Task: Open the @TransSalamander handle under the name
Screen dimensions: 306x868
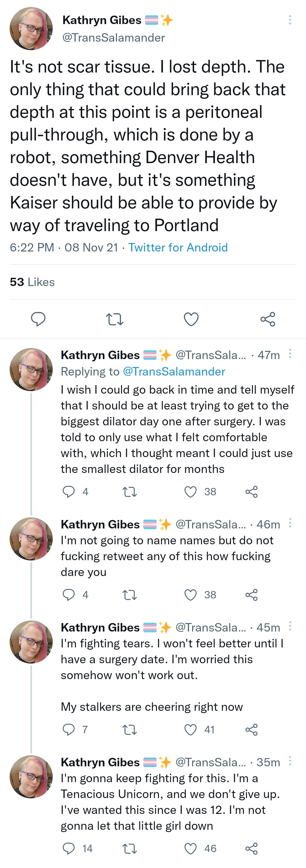Action: (114, 37)
